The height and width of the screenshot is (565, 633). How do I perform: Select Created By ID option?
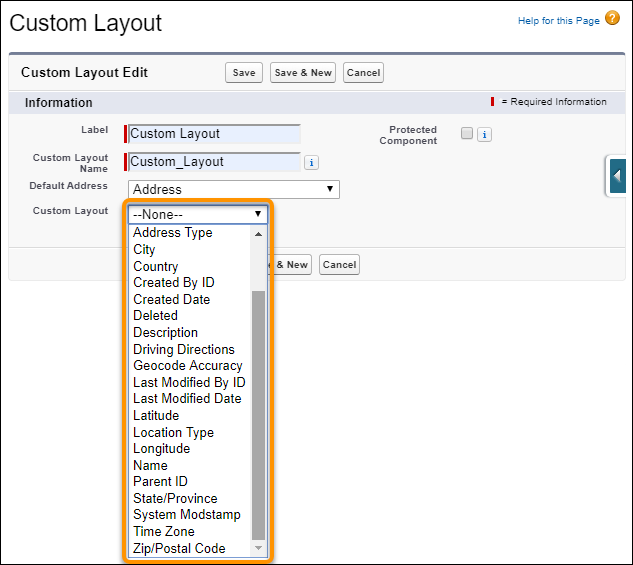click(189, 282)
